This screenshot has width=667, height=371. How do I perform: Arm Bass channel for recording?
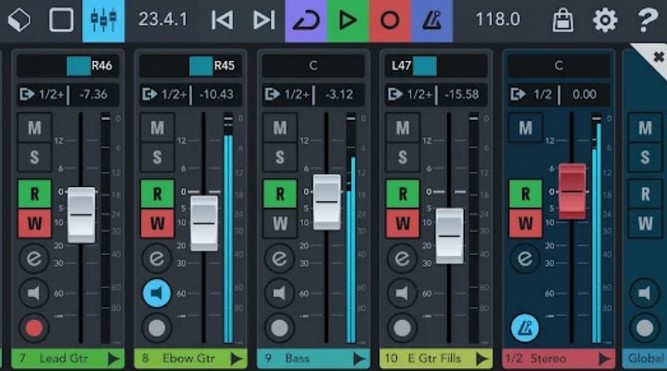(279, 328)
